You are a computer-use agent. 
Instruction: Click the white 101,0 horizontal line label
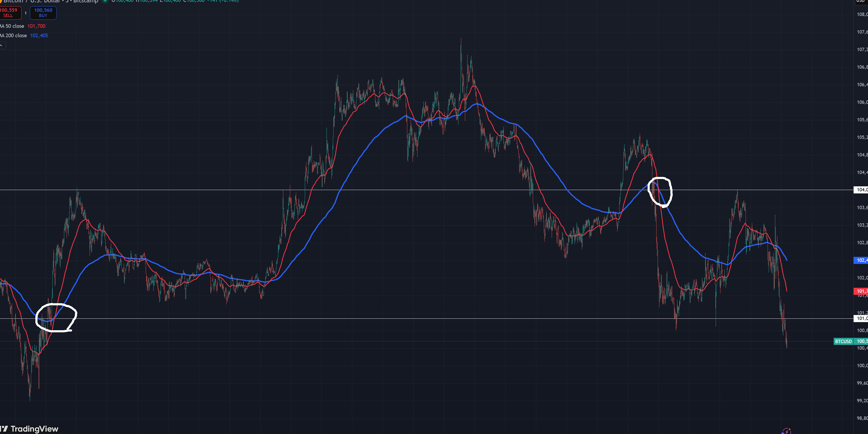click(861, 318)
